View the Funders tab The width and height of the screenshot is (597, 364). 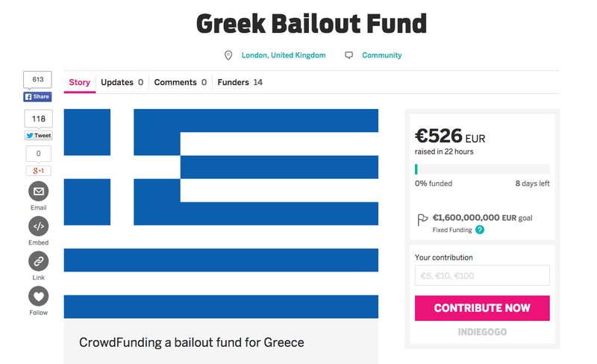point(240,82)
